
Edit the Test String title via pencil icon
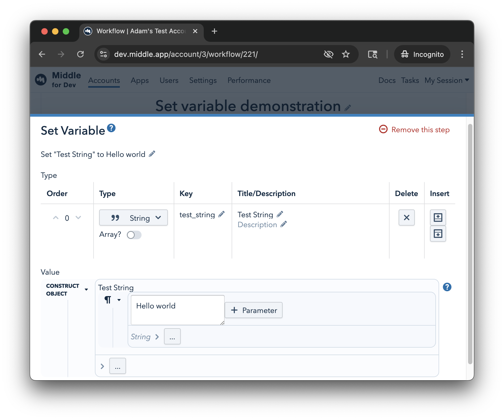(280, 214)
